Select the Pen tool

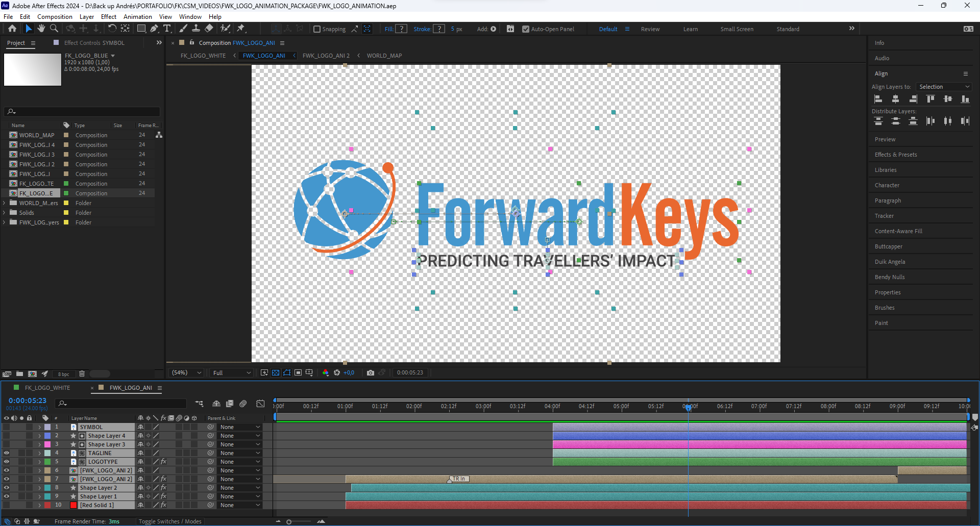click(x=154, y=29)
